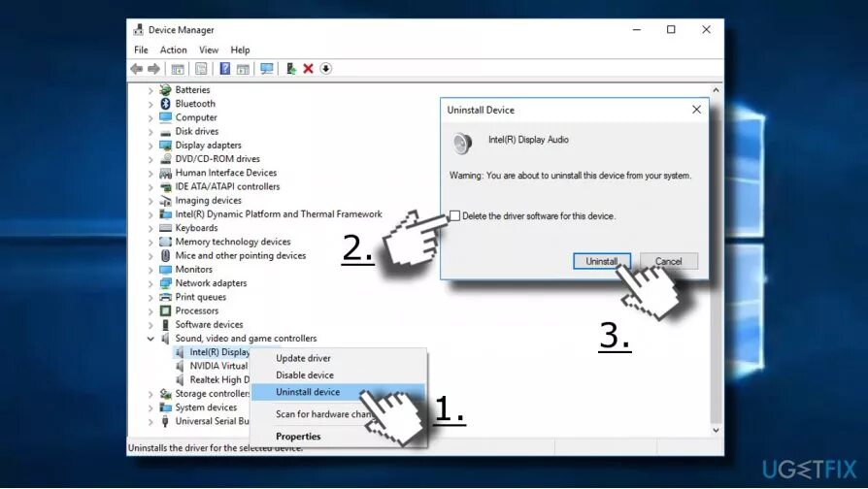Expand the Human Interface Devices node
Image resolution: width=868 pixels, height=489 pixels.
coord(150,173)
